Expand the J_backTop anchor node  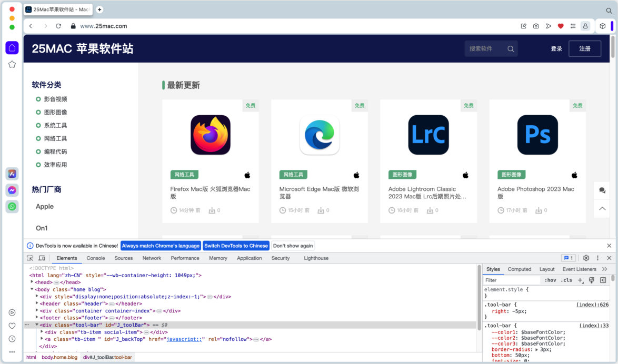pyautogui.click(x=42, y=339)
